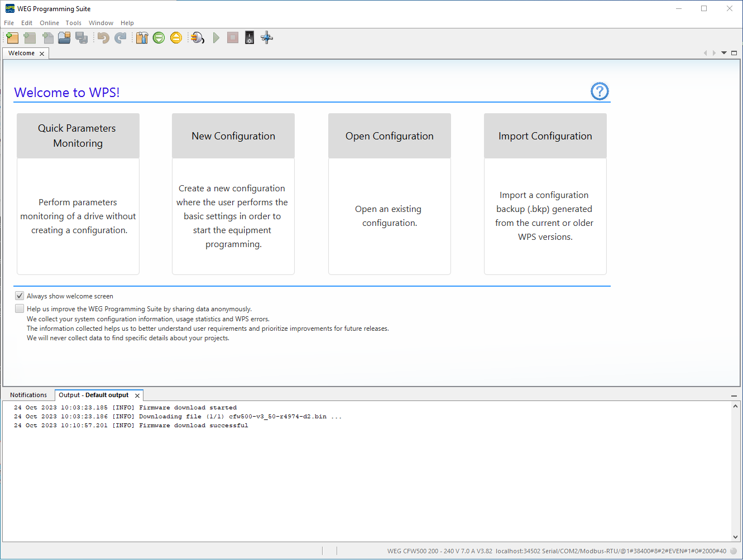Screen dimensions: 743x560
Task: Open the Online menu
Action: [x=49, y=23]
